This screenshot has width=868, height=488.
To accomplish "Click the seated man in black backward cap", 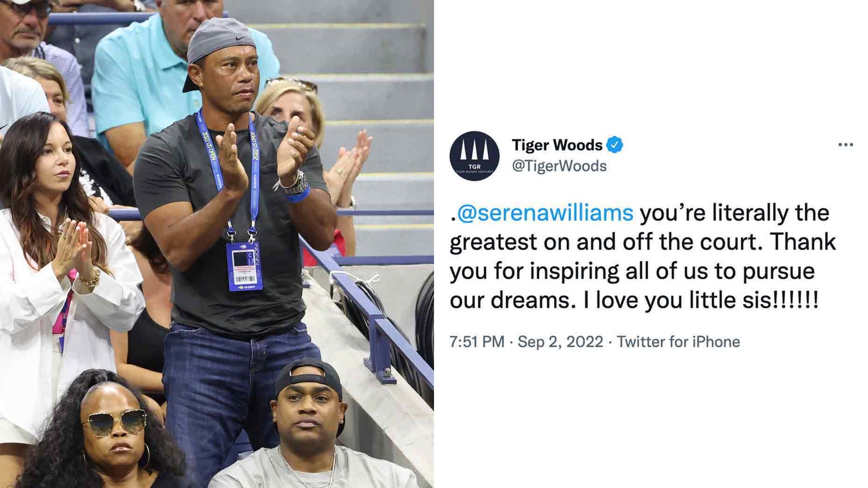I will click(x=311, y=429).
